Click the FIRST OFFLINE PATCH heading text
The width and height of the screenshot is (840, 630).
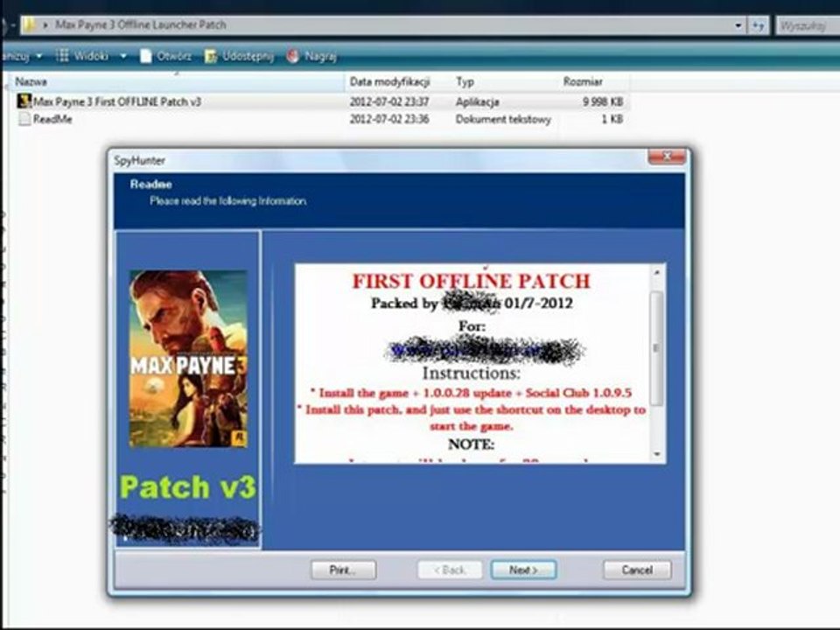pos(472,281)
